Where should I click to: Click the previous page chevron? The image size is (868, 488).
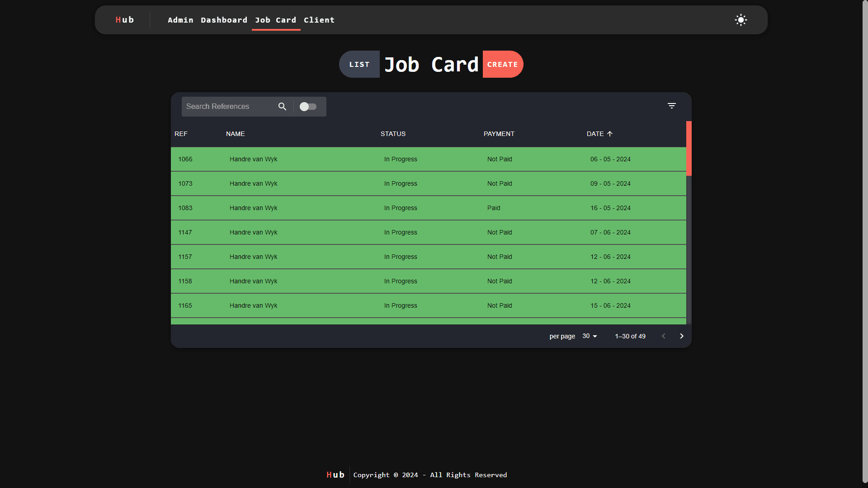[x=663, y=336]
